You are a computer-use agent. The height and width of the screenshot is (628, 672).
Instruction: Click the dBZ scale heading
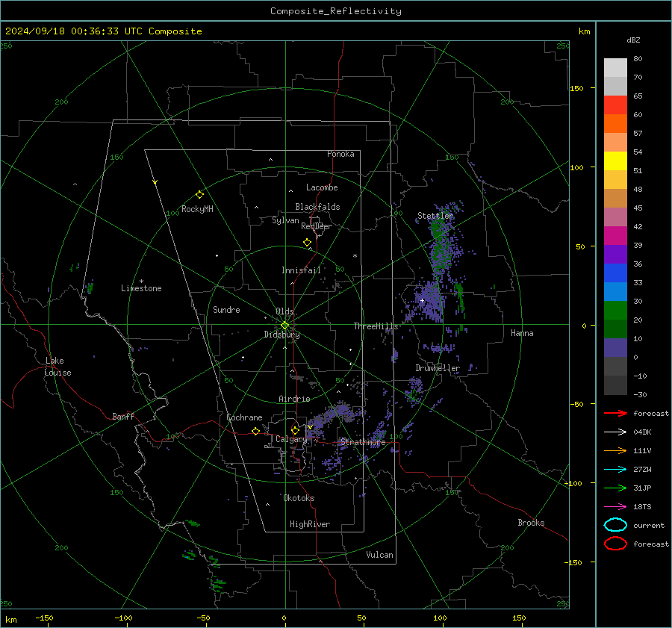coord(633,40)
